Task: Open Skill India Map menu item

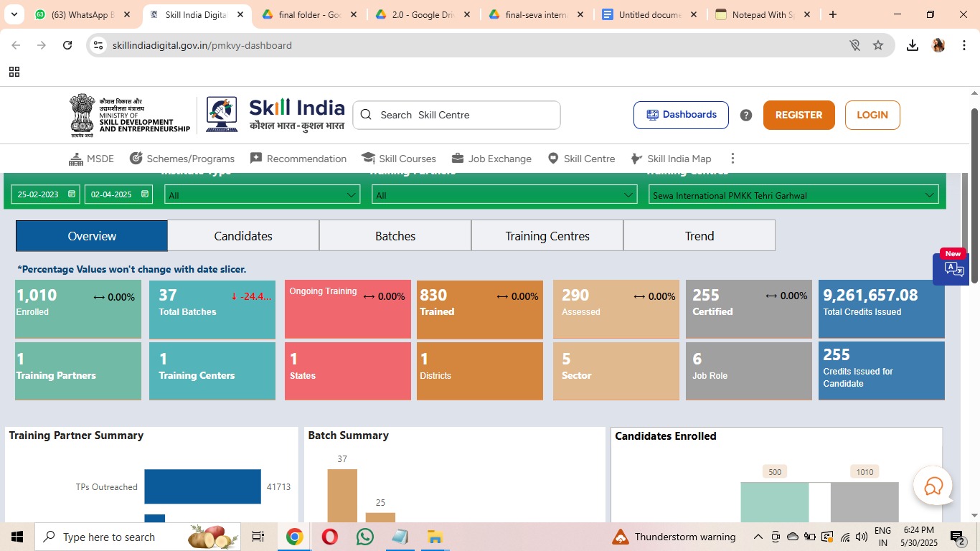Action: click(x=671, y=159)
